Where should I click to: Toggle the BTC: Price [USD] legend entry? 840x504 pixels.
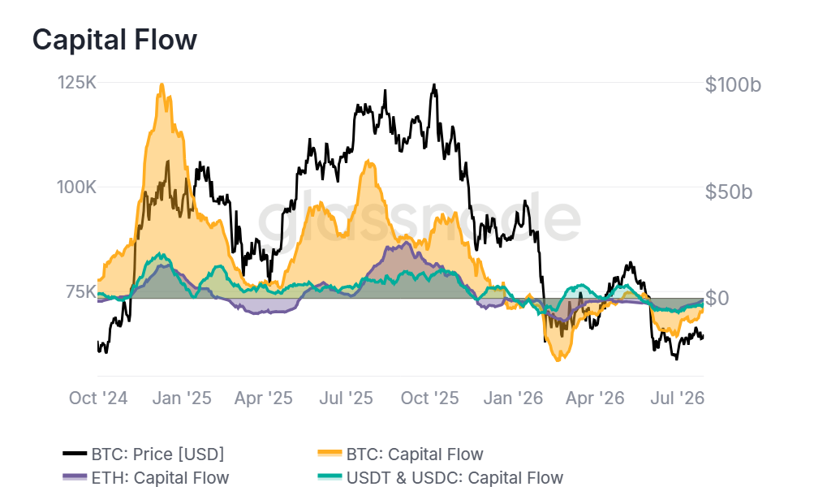click(x=144, y=454)
